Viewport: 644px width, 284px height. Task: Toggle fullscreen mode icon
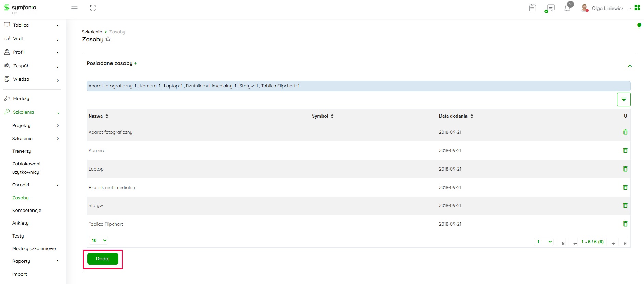pos(93,8)
